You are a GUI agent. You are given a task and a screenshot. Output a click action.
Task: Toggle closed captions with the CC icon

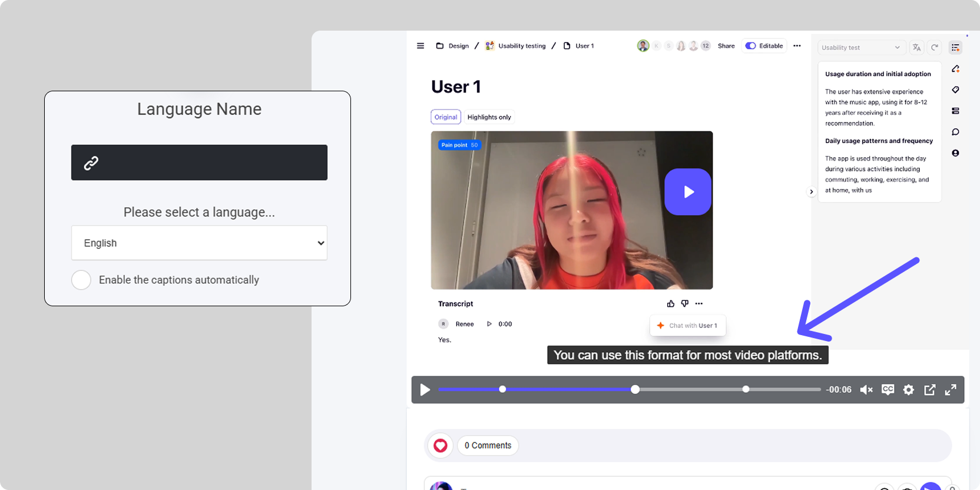[888, 389]
